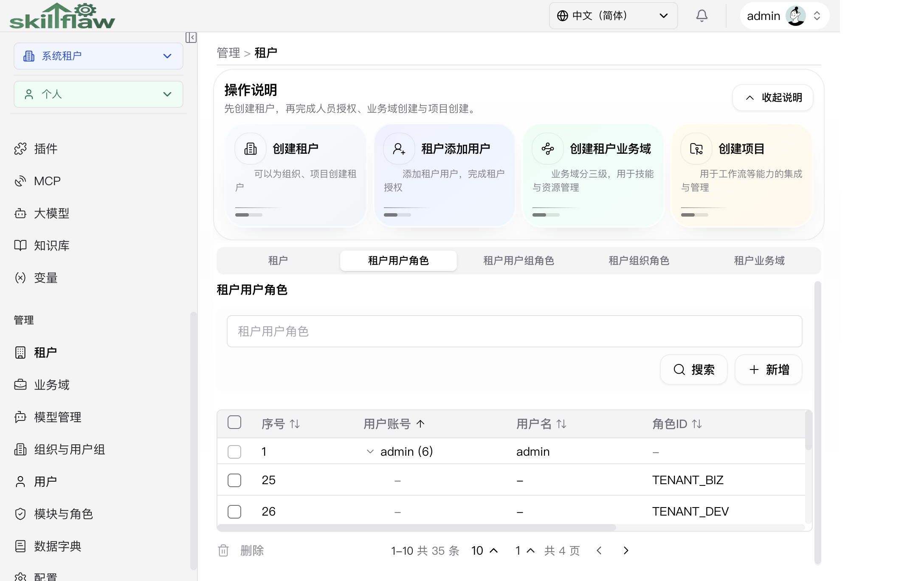
Task: Click the admin avatar image
Action: [x=795, y=16]
